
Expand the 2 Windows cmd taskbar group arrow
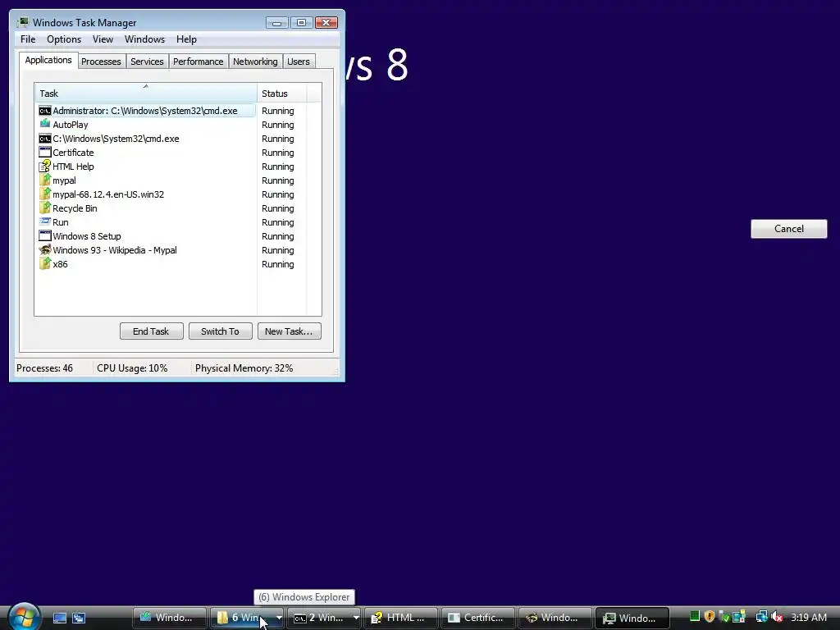pos(356,618)
